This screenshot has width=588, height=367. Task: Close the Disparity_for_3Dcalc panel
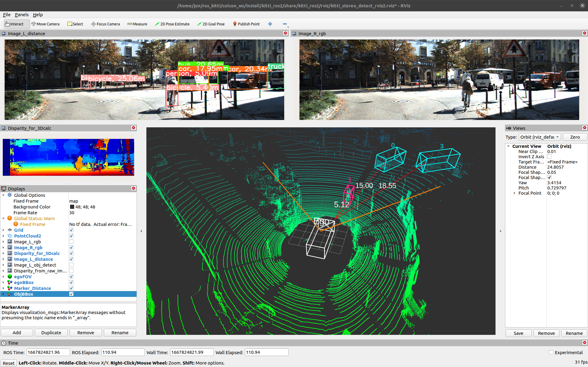[134, 128]
